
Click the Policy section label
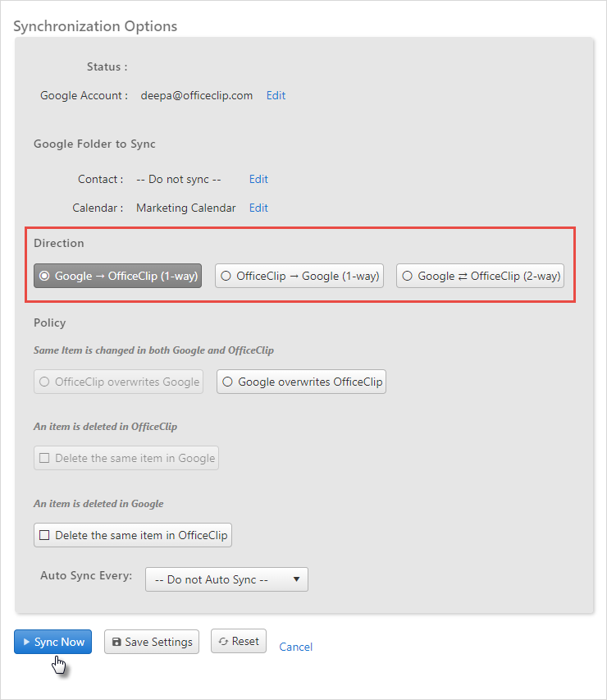(49, 323)
